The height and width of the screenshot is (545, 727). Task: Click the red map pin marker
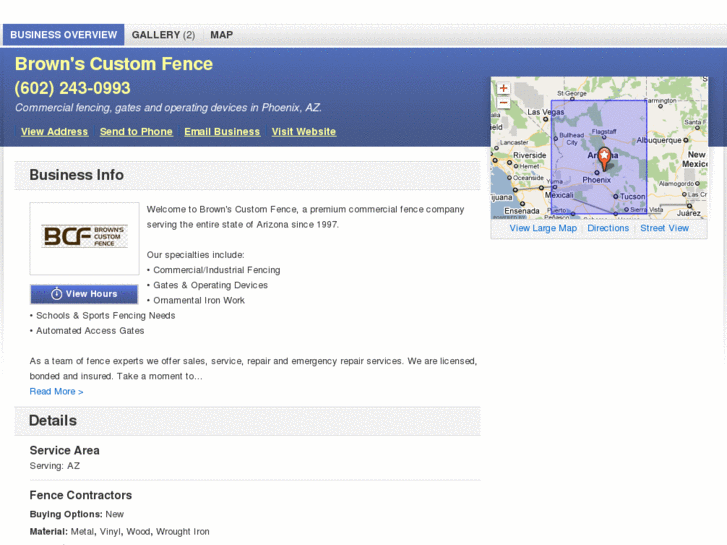point(604,159)
